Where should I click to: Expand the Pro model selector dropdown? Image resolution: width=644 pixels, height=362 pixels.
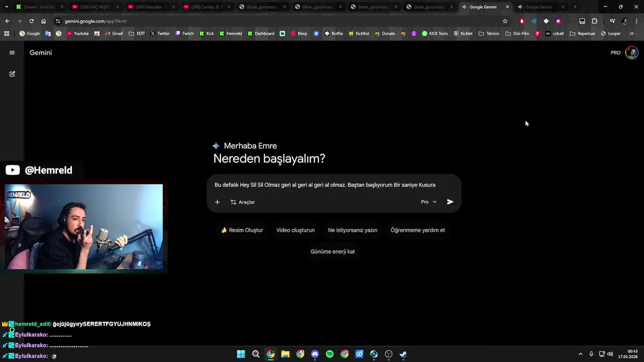[429, 202]
